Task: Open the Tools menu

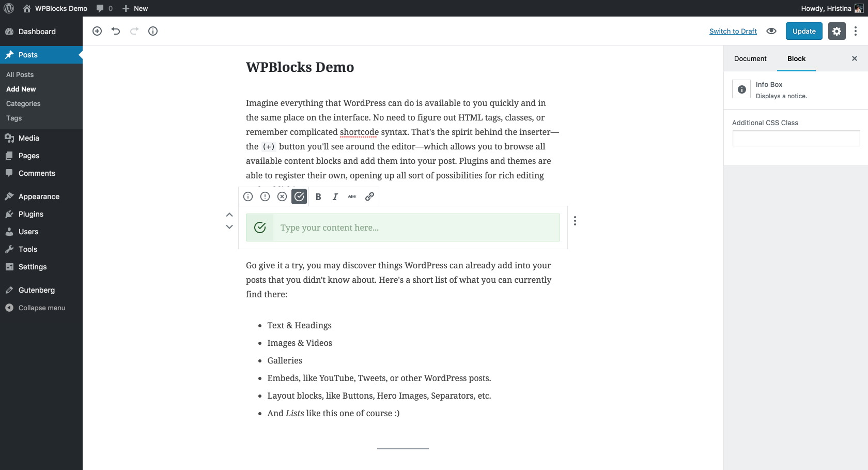Action: tap(41, 249)
